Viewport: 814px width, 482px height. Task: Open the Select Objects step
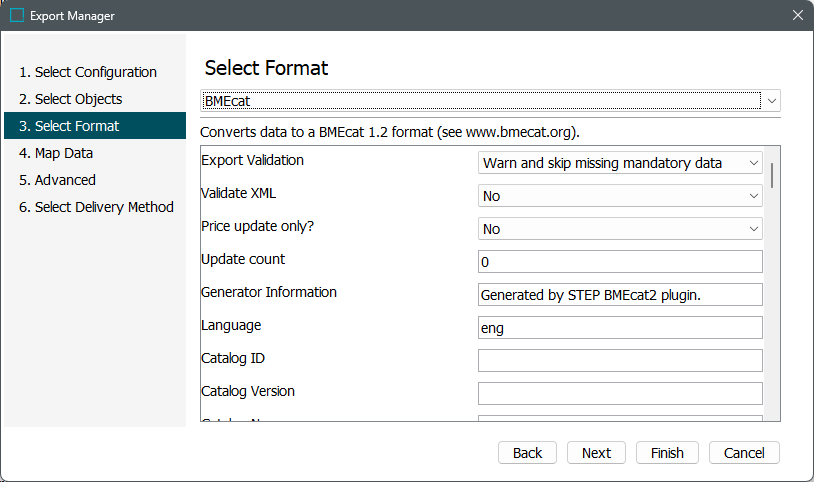pyautogui.click(x=70, y=99)
